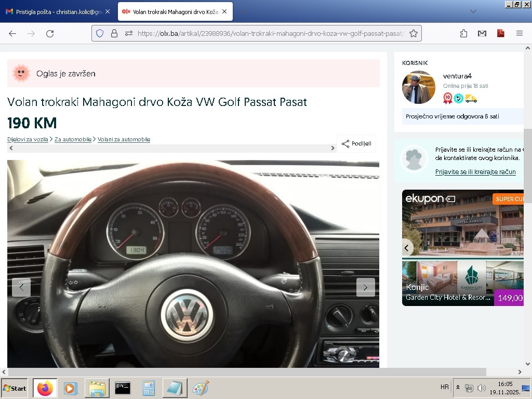The height and width of the screenshot is (399, 532).
Task: Click the page scrollbar down arrow
Action: pos(528,364)
